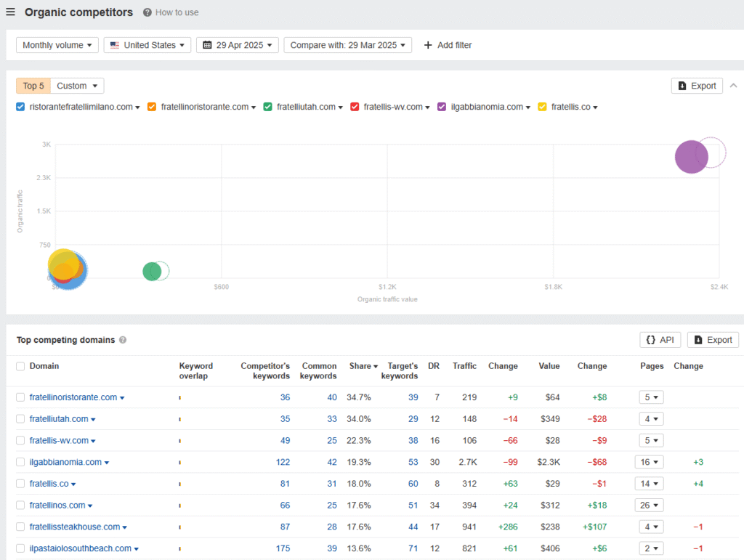Open the Monthly volume dropdown
The image size is (744, 560).
(57, 44)
